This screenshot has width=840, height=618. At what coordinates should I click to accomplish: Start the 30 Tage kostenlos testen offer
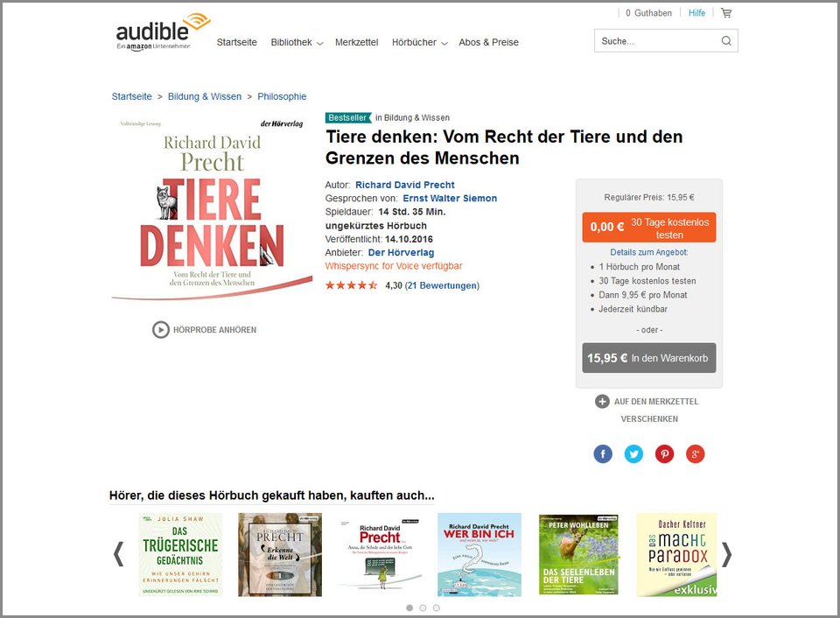(x=648, y=228)
